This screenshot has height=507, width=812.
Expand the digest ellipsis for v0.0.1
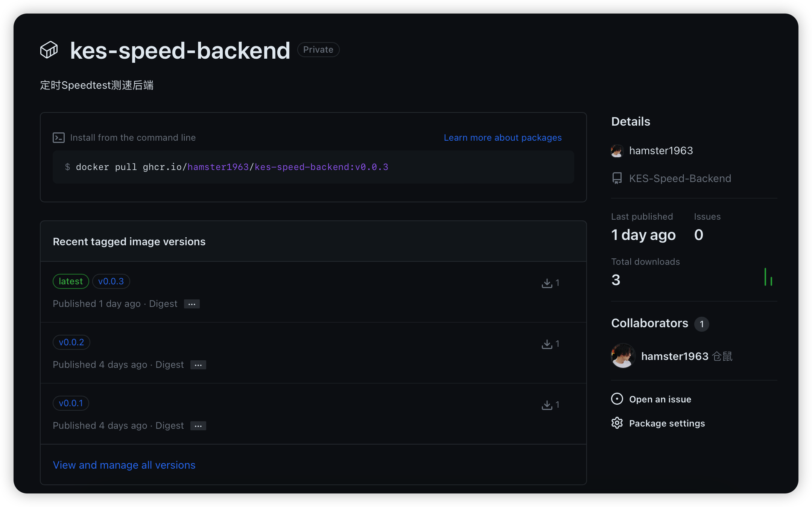[198, 426]
